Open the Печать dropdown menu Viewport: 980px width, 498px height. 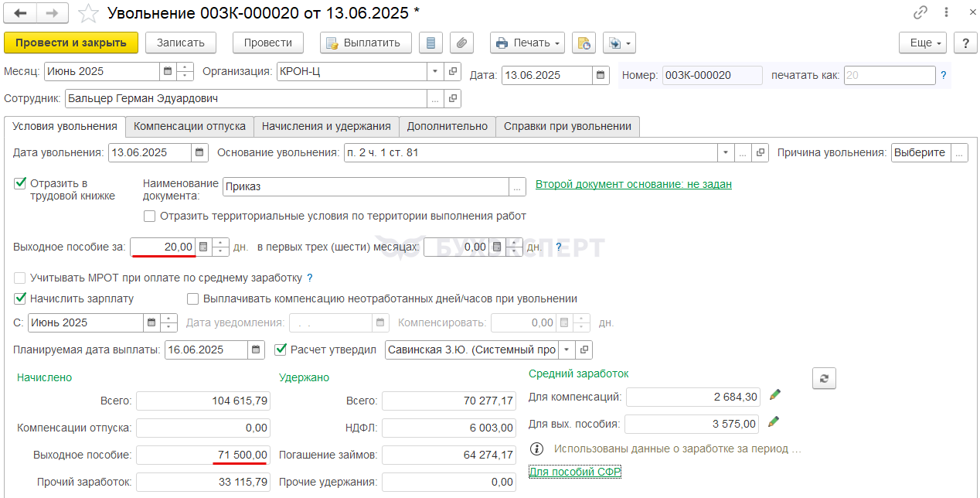point(527,43)
